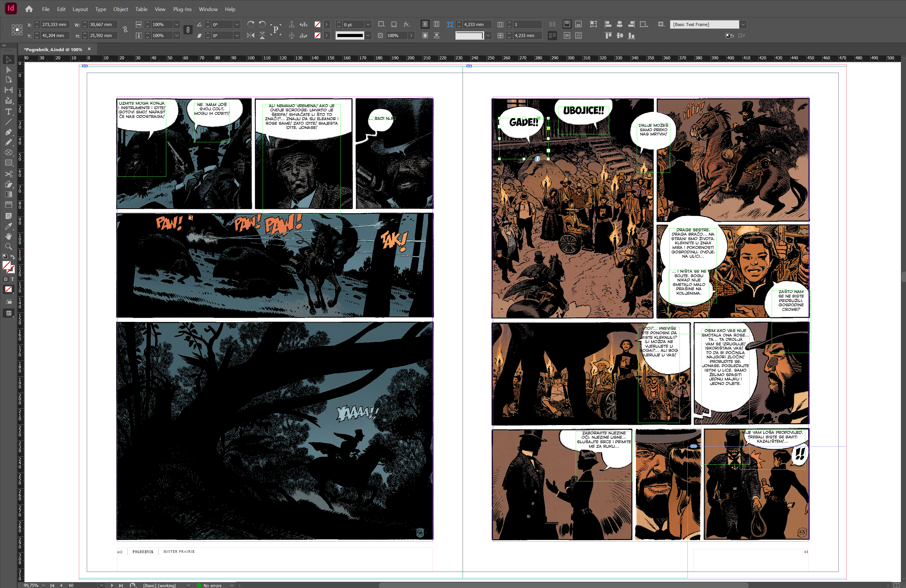Screen dimensions: 906x588
Task: Open the Y scale percentage dropdown
Action: coord(177,35)
